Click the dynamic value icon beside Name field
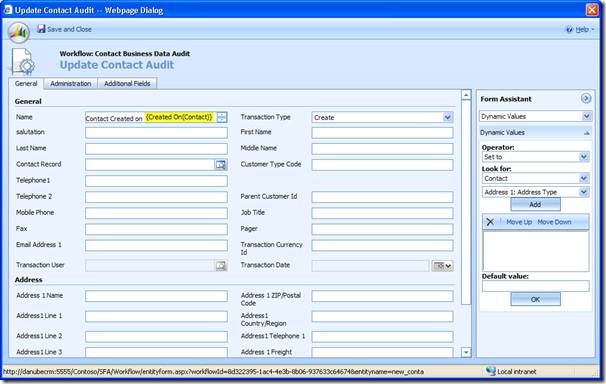The width and height of the screenshot is (606, 384). pos(222,117)
